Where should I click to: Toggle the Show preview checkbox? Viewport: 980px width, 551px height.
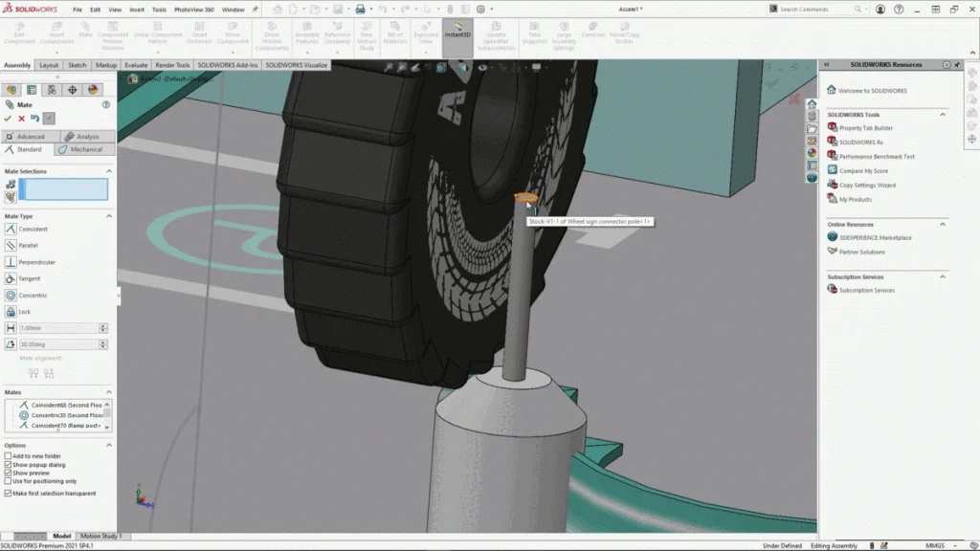[x=8, y=474]
